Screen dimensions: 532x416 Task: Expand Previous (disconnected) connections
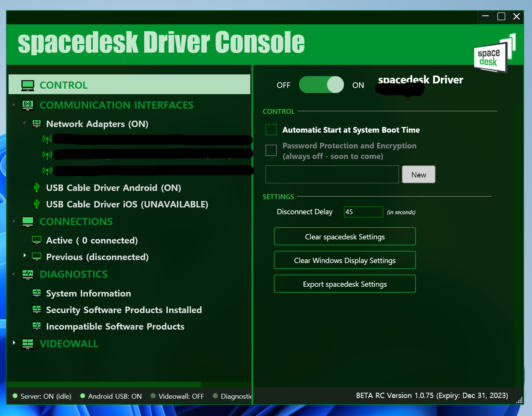(x=24, y=256)
